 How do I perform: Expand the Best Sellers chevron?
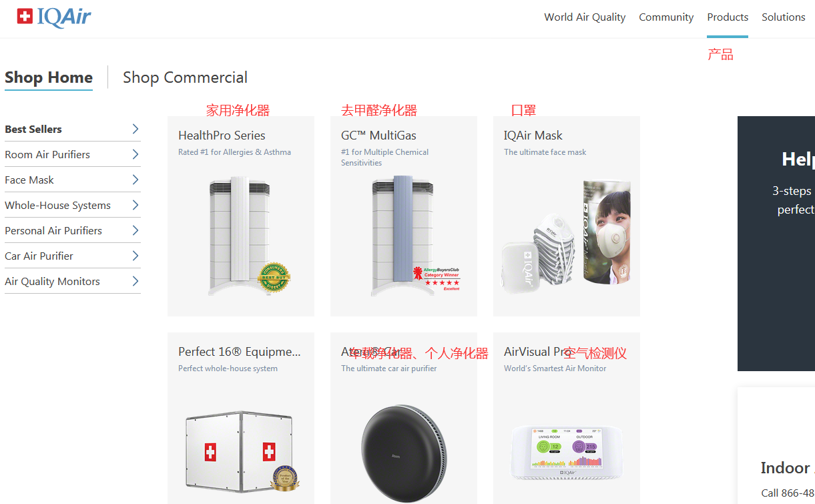click(135, 129)
